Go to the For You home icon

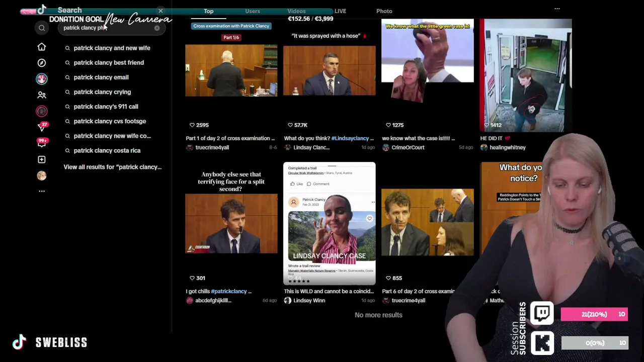click(42, 47)
